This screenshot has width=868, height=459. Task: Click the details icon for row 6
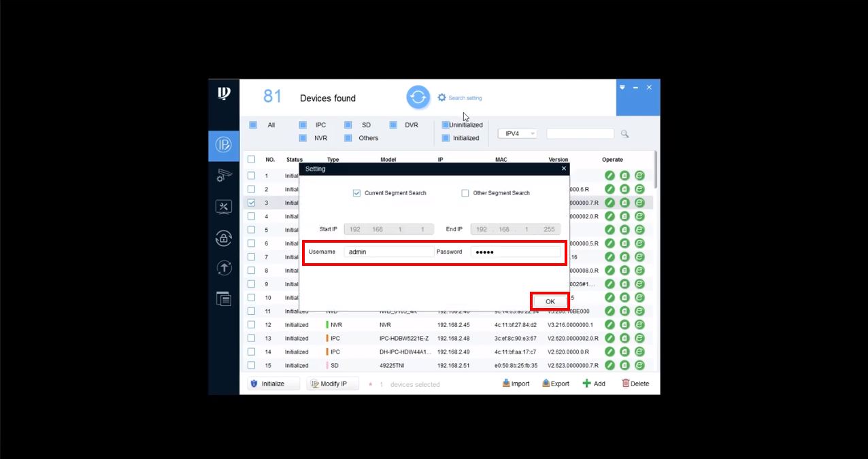(624, 243)
